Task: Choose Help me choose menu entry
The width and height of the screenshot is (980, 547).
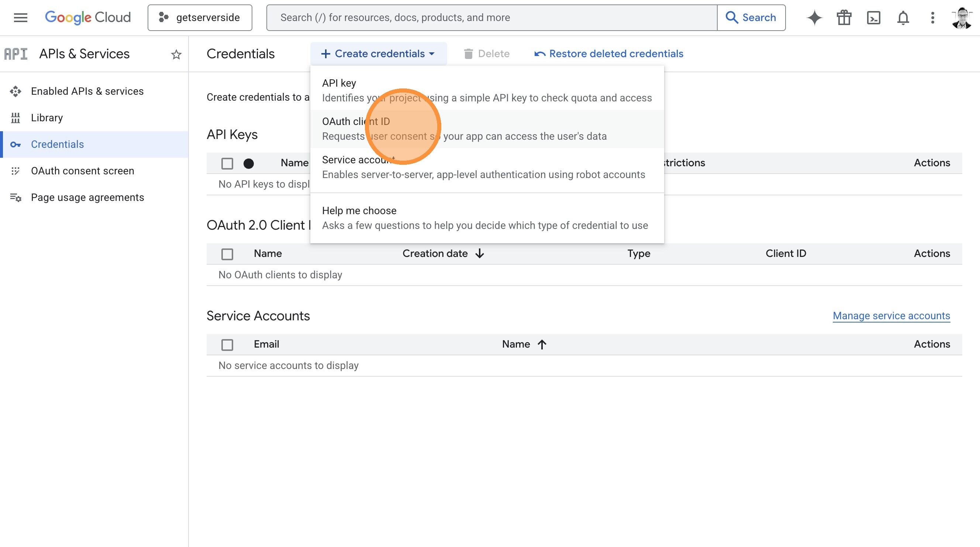Action: coord(359,210)
